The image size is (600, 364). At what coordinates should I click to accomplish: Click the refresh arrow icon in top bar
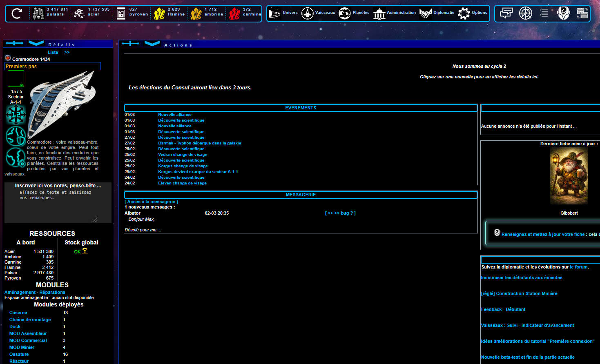point(17,13)
